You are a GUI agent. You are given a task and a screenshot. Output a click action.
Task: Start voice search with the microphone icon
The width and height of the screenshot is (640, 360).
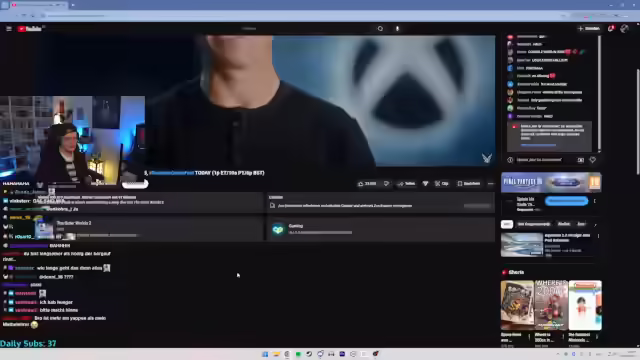[x=397, y=29]
